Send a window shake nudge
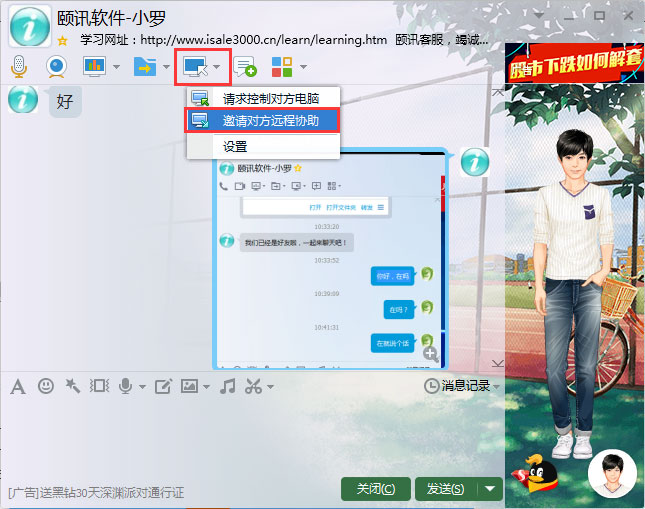The width and height of the screenshot is (645, 509). click(99, 386)
